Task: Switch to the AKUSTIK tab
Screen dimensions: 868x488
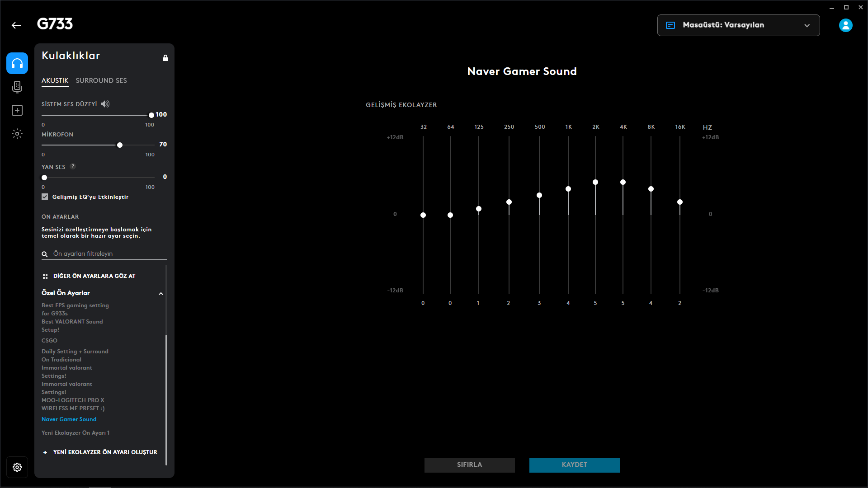Action: pos(55,80)
